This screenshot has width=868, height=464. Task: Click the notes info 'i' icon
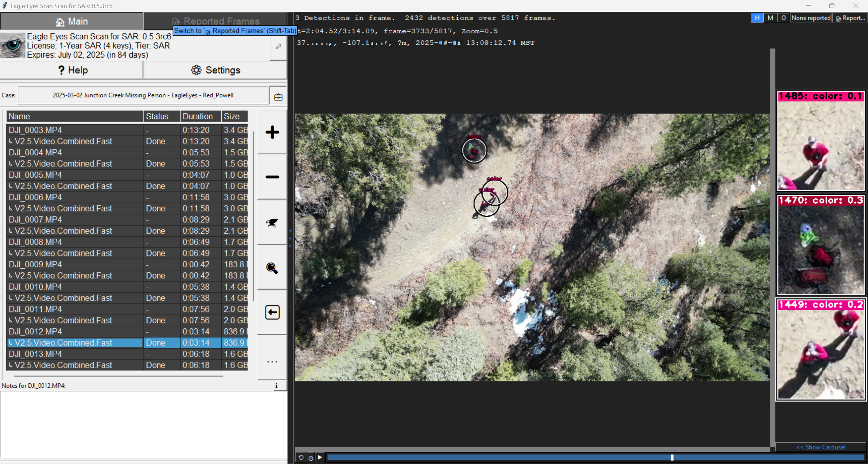[276, 386]
